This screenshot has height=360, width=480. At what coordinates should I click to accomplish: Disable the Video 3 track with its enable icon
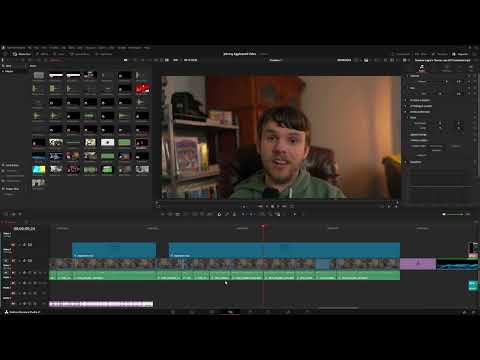(x=30, y=245)
